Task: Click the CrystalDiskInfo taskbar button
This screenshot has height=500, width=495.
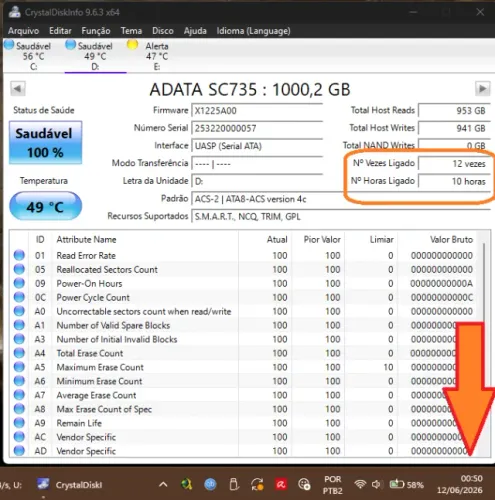Action: click(69, 484)
